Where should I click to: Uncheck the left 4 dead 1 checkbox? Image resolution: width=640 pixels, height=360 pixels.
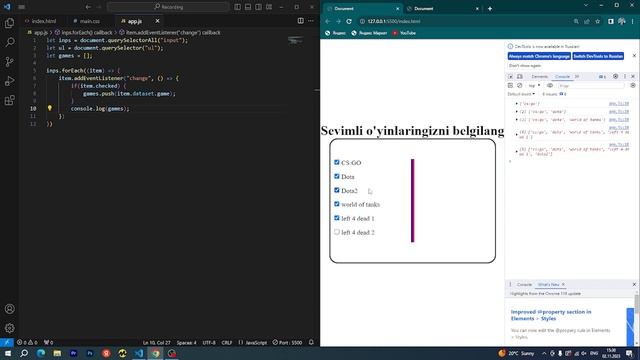pyautogui.click(x=337, y=218)
